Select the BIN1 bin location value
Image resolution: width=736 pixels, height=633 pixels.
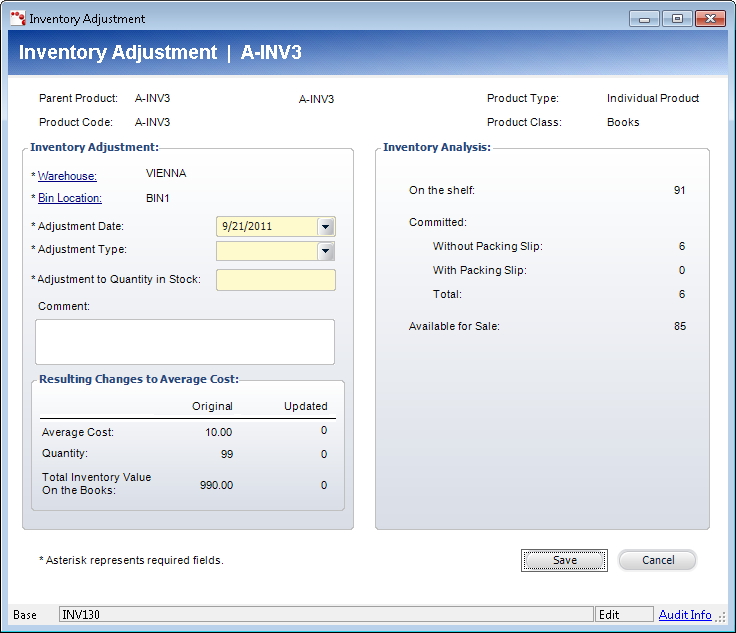pyautogui.click(x=157, y=198)
